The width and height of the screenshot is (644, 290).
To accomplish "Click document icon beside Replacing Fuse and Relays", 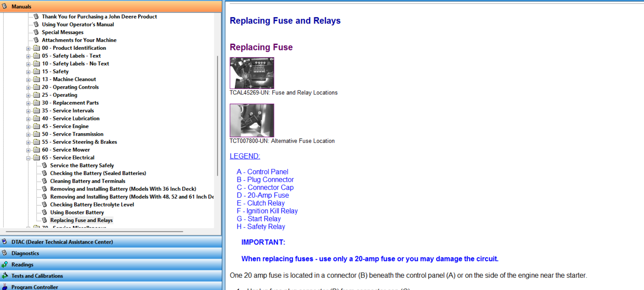I will tap(45, 220).
